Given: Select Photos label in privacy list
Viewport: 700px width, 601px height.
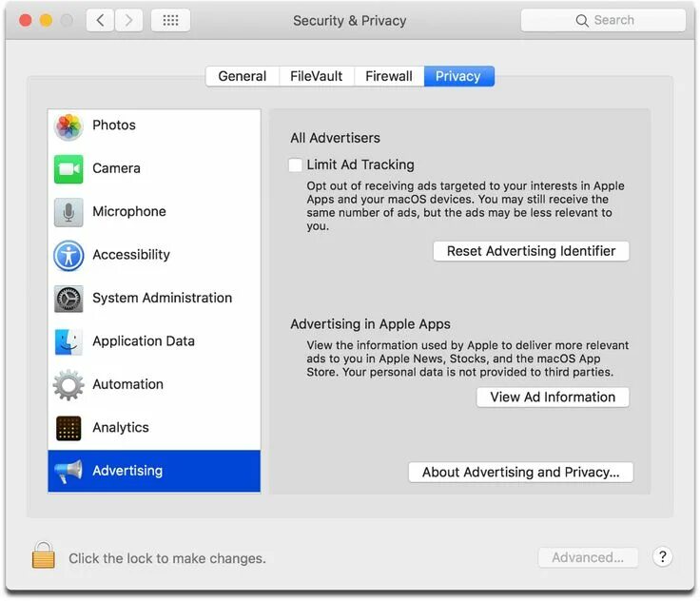Looking at the screenshot, I should [x=114, y=125].
